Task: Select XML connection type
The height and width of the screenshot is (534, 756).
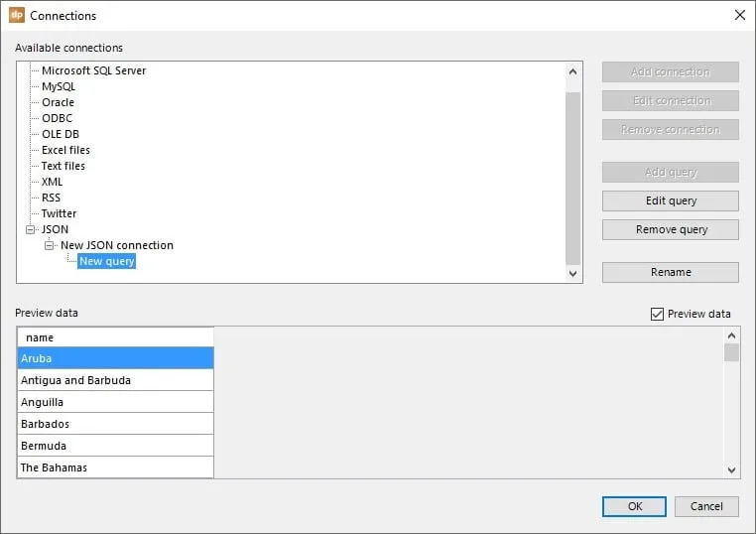Action: [x=52, y=182]
